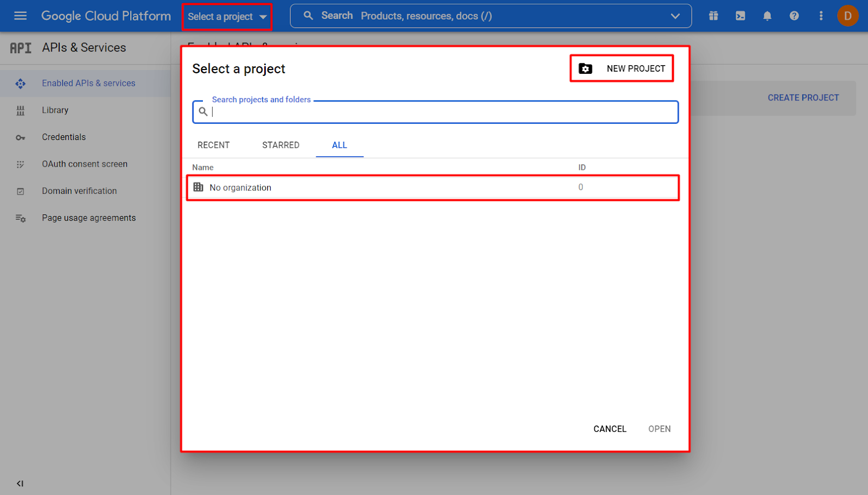Image resolution: width=868 pixels, height=495 pixels.
Task: Expand the search bar chevron arrow
Action: 675,16
